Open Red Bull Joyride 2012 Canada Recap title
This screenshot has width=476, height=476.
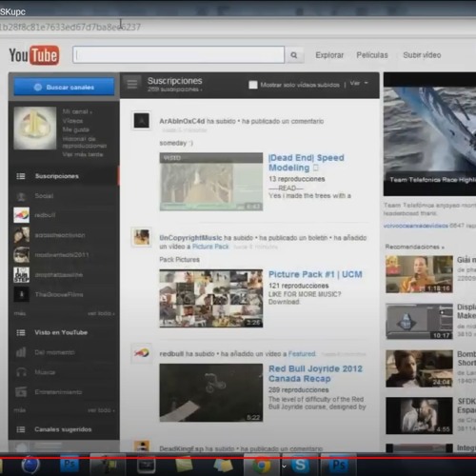click(315, 373)
